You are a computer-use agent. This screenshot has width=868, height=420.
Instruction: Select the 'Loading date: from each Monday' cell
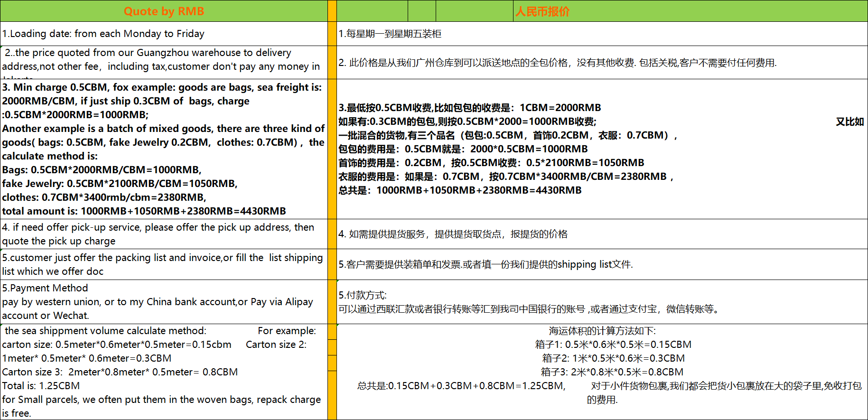coord(164,34)
